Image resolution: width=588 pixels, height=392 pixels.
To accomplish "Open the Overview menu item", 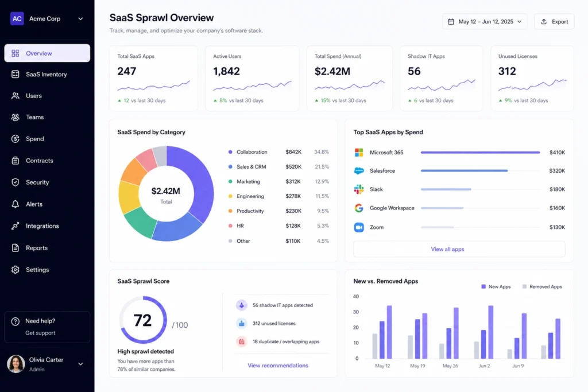I will tap(47, 53).
